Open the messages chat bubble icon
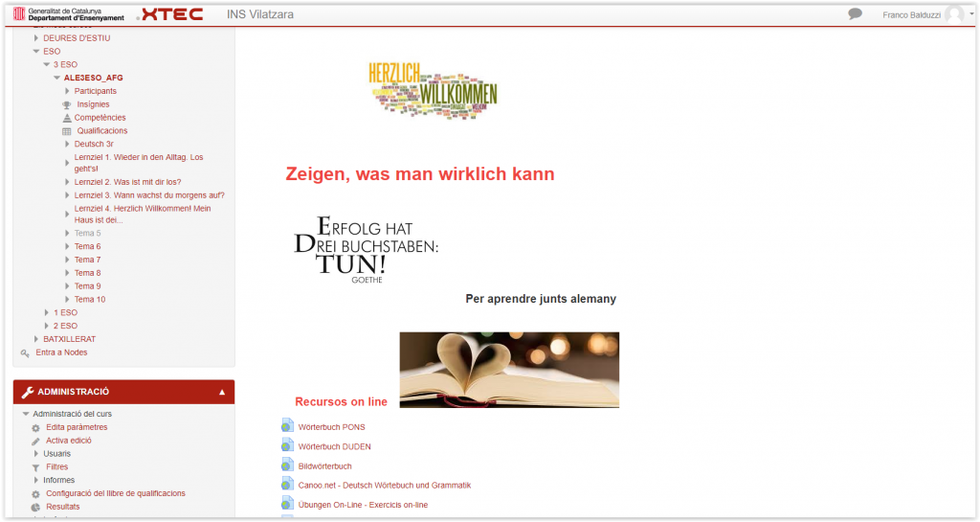Image resolution: width=980 pixels, height=522 pixels. point(856,14)
